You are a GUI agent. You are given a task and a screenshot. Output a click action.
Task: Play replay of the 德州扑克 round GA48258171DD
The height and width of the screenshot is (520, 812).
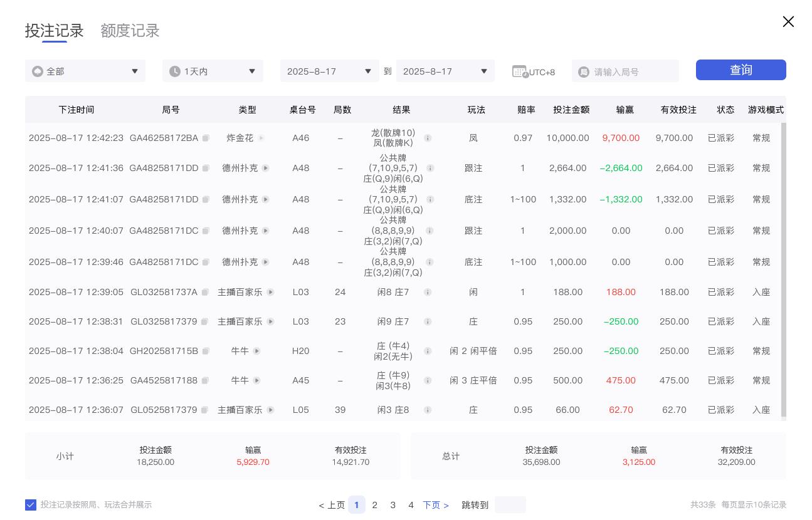[265, 168]
